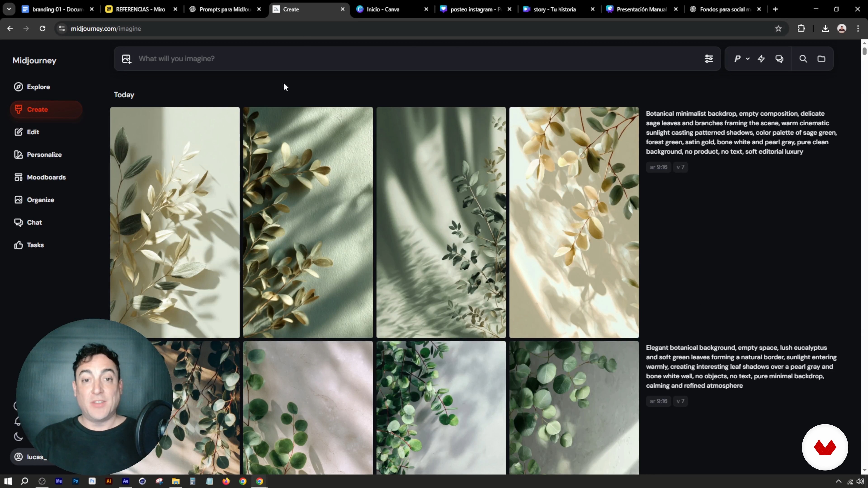Image resolution: width=868 pixels, height=488 pixels.
Task: Open the Chrome three-dot menu
Action: 858,29
